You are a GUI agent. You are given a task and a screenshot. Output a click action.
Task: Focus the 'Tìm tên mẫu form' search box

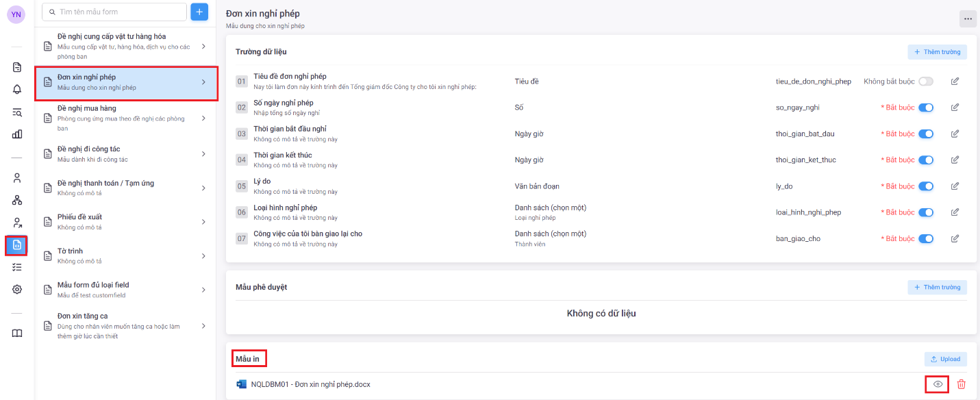pos(116,12)
